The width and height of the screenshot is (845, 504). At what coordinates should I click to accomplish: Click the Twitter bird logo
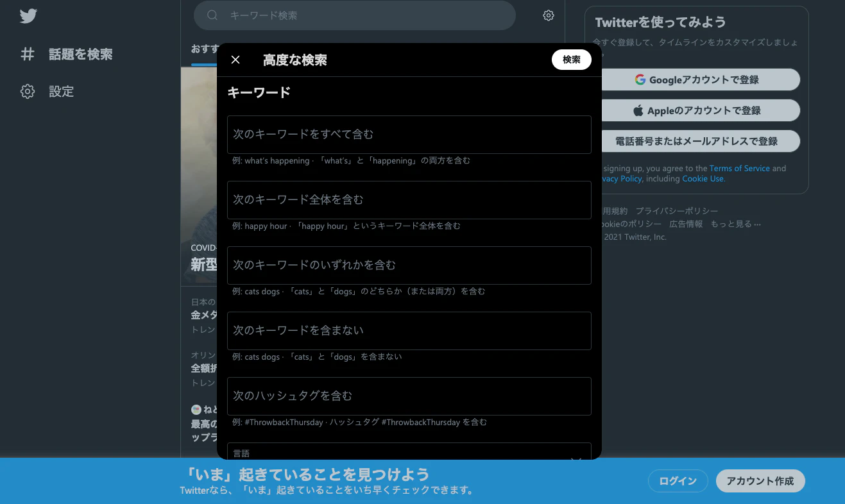28,16
